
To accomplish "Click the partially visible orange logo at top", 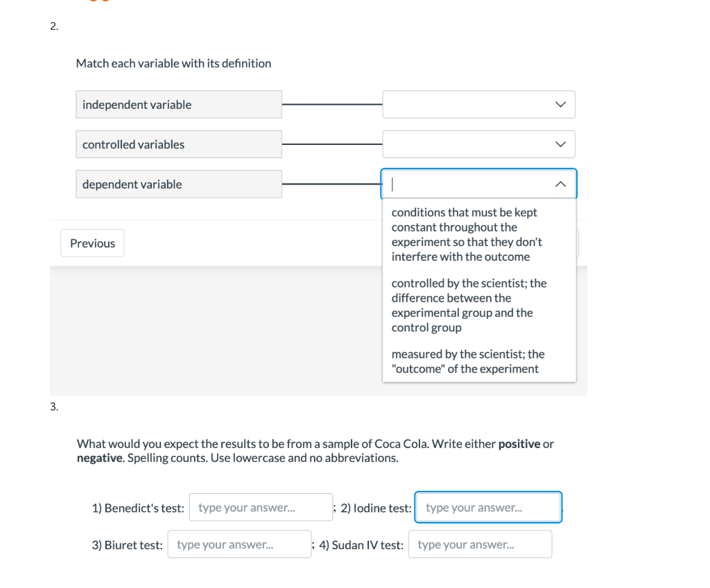I will 97,2.
